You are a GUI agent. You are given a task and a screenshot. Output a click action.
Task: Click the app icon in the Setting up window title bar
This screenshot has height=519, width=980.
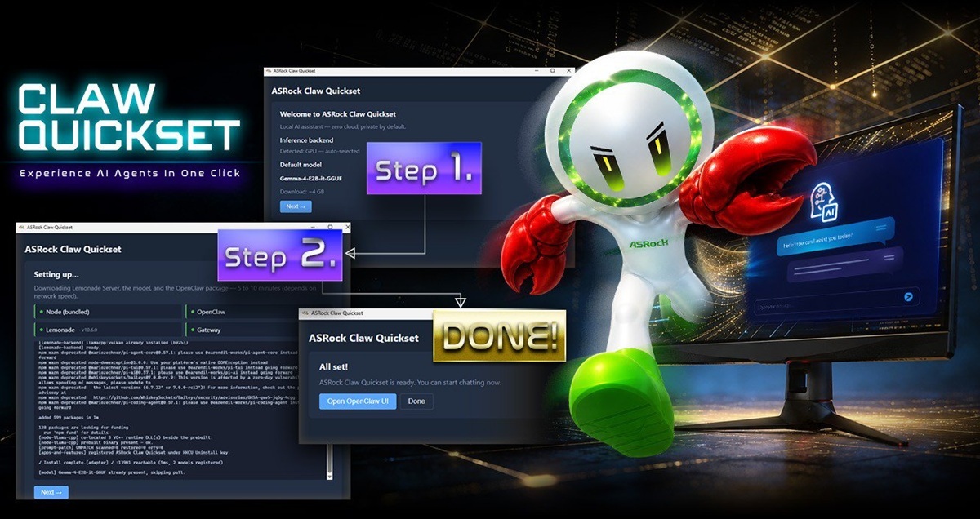[x=21, y=226]
